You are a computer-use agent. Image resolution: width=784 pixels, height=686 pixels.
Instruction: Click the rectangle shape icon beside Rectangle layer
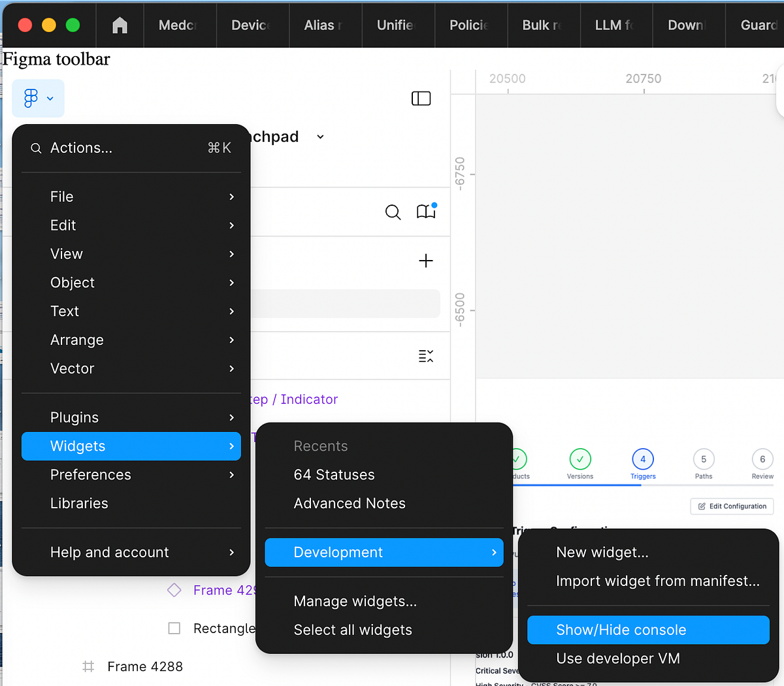pos(174,628)
